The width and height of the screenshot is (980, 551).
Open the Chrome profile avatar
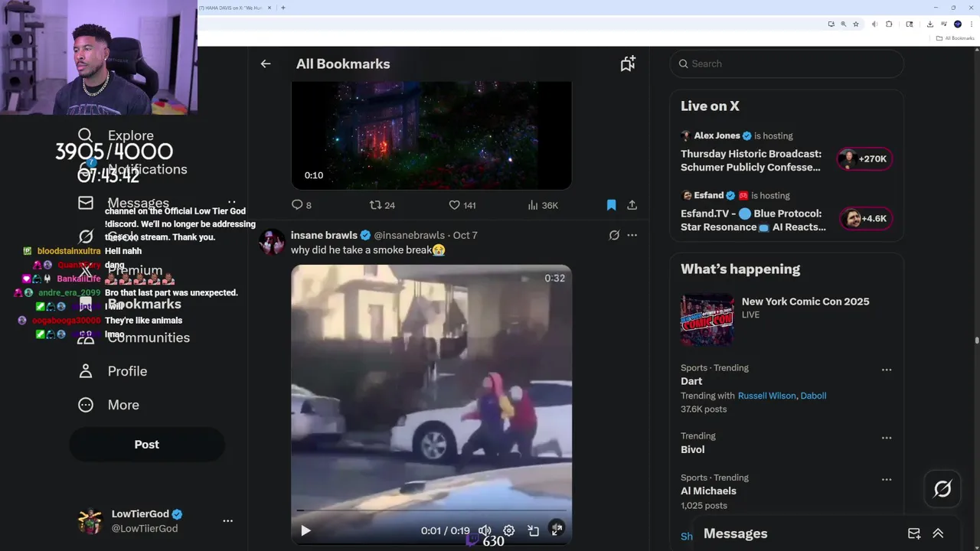pyautogui.click(x=958, y=24)
